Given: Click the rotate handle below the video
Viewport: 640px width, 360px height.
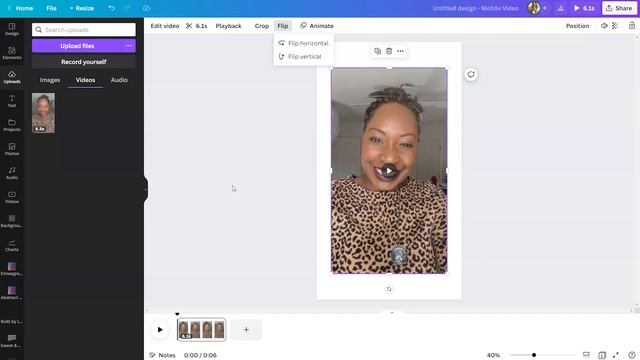Looking at the screenshot, I should [389, 289].
